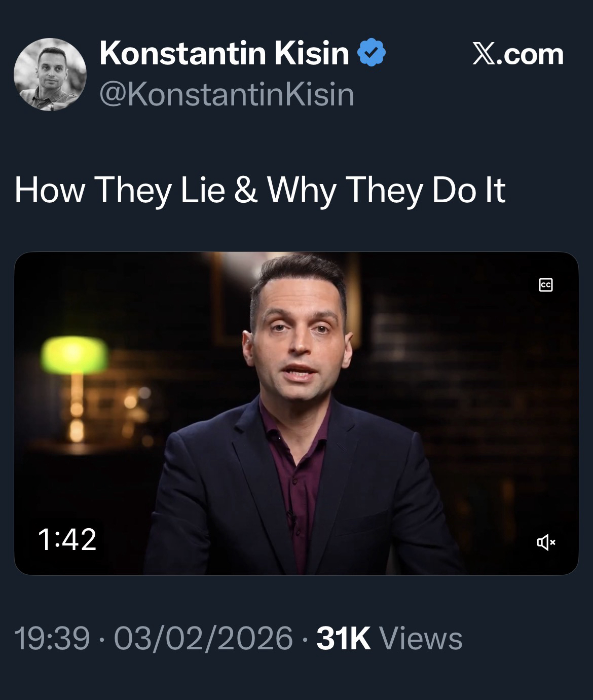Screen dimensions: 593x700
Task: Unmute the video with the speaker icon
Action: [x=545, y=543]
